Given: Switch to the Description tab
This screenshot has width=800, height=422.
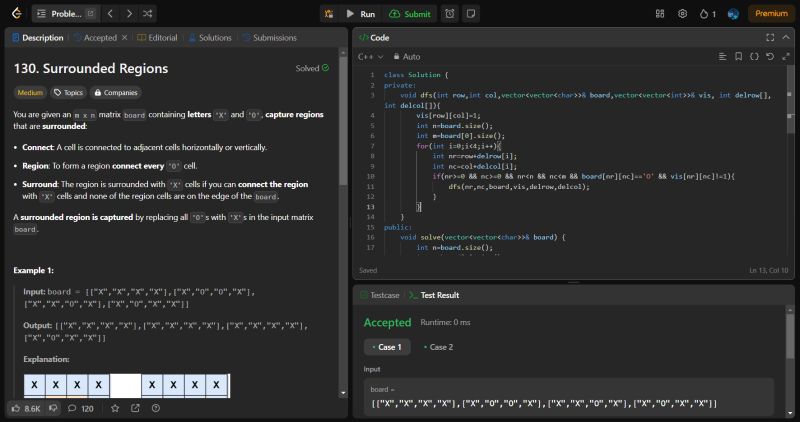Looking at the screenshot, I should click(38, 38).
